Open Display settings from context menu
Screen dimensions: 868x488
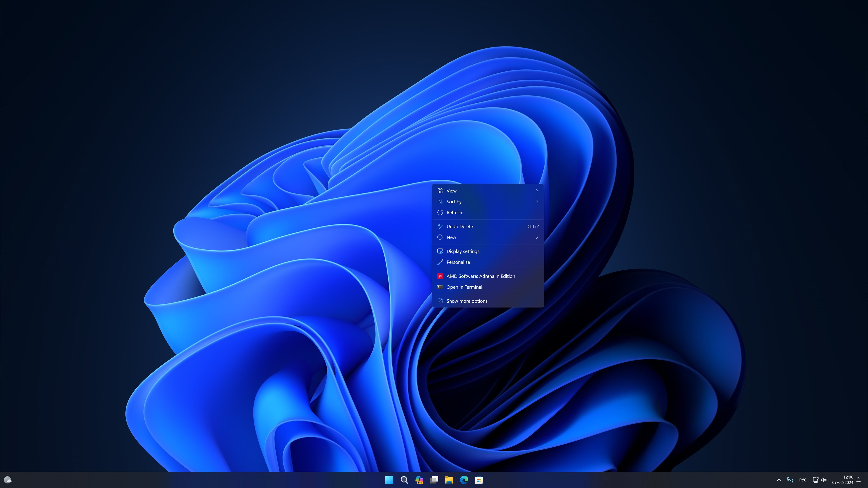tap(463, 251)
